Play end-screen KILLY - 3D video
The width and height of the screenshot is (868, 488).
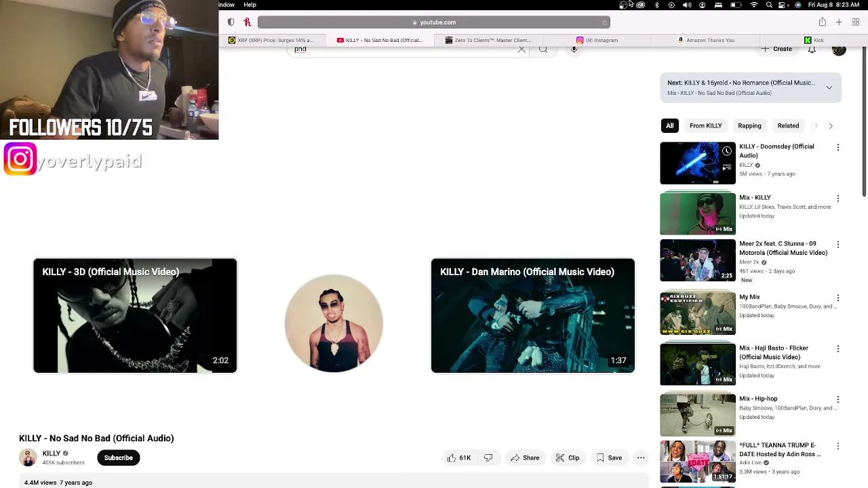point(135,316)
